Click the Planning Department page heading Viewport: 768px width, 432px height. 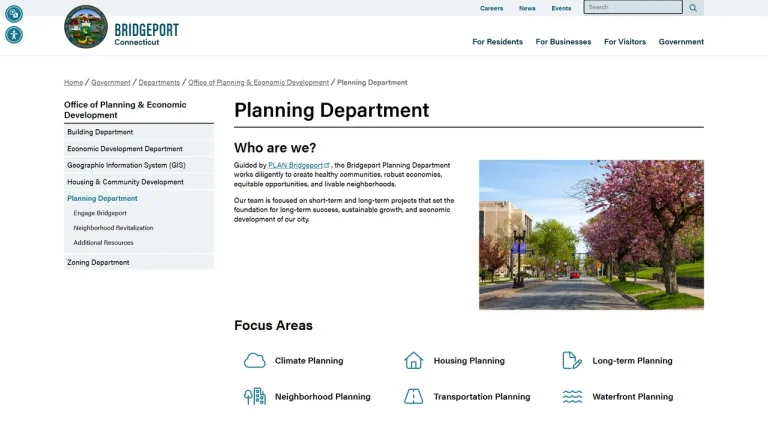[x=332, y=110]
